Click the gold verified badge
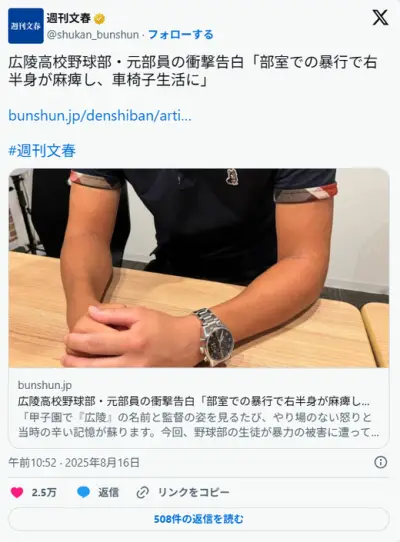The width and height of the screenshot is (400, 542). pos(100,19)
